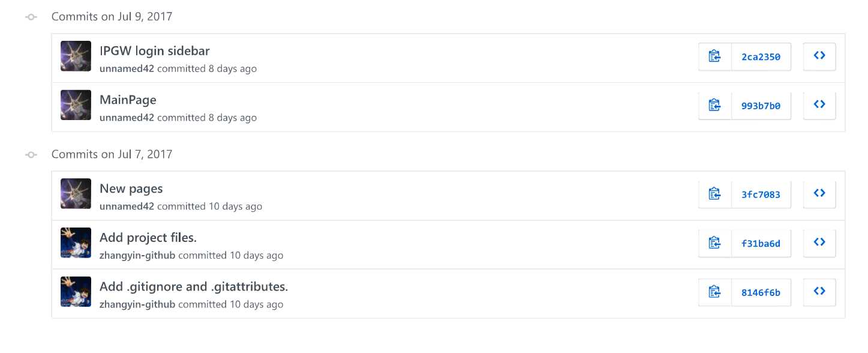Click unnamed42 avatar beside IPGW login sidebar
This screenshot has height=353, width=868.
coord(76,56)
